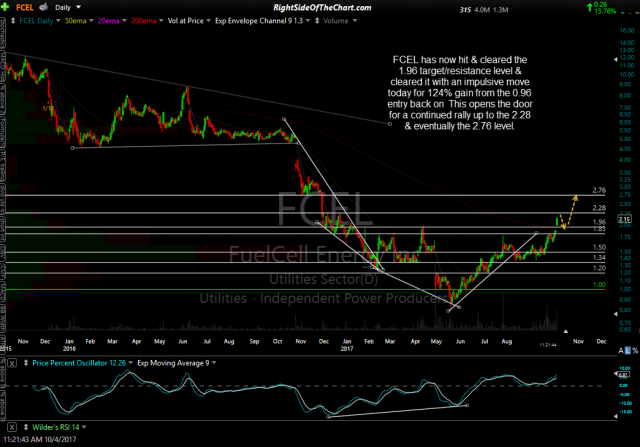Close the Wilder's RSI panel with X
The height and width of the screenshot is (447, 640).
tap(12, 427)
